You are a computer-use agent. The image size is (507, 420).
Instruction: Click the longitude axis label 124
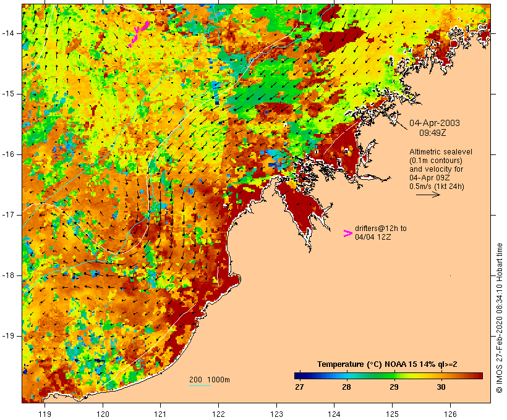tap(334, 414)
